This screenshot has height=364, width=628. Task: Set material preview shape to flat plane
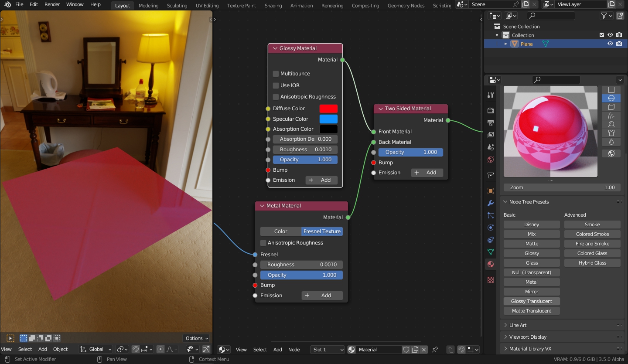[611, 90]
